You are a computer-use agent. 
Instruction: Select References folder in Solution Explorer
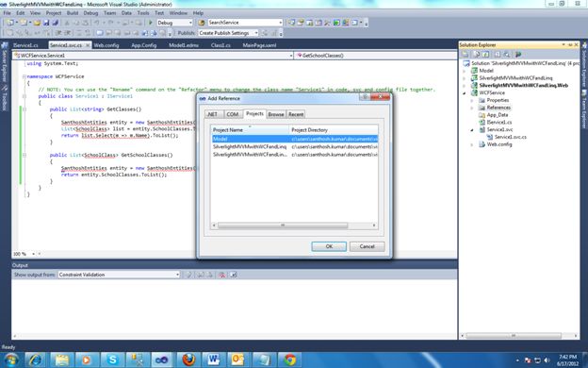[x=498, y=108]
